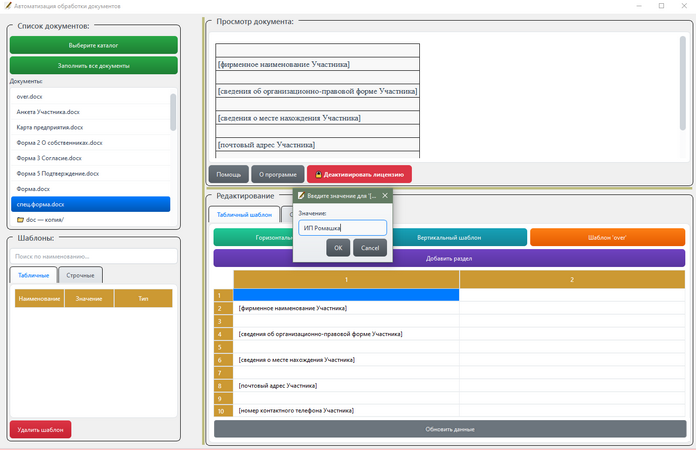Select row header 5 in table
Screen dimensions: 696x450
click(223, 347)
